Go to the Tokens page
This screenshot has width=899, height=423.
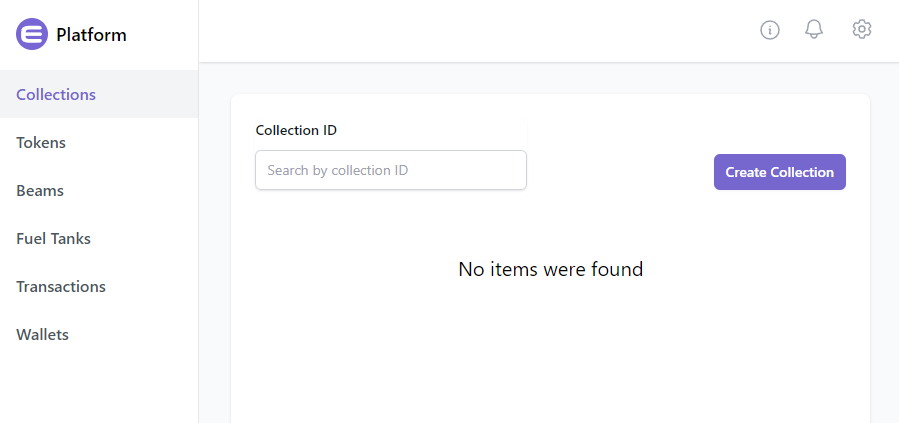pos(41,143)
